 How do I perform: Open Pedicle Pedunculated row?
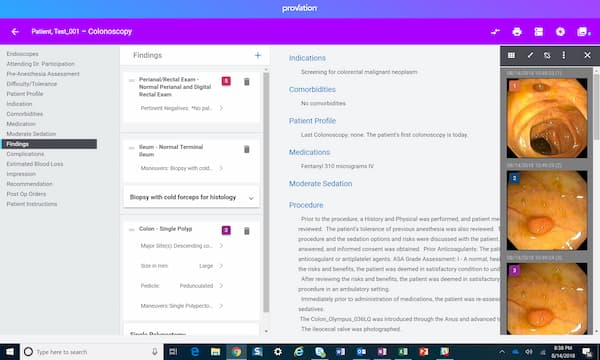pyautogui.click(x=182, y=286)
